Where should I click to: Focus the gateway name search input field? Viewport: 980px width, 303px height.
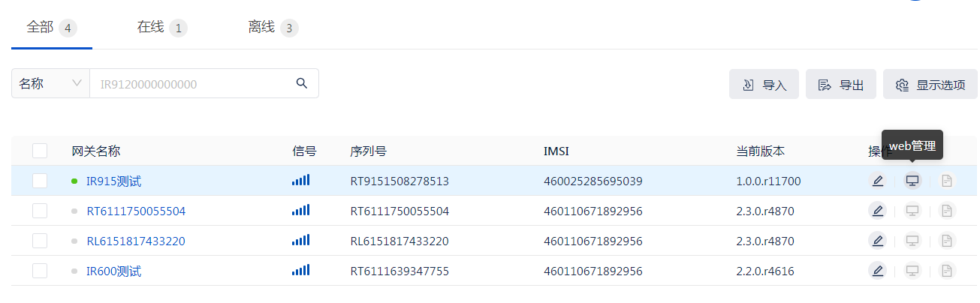pyautogui.click(x=191, y=84)
